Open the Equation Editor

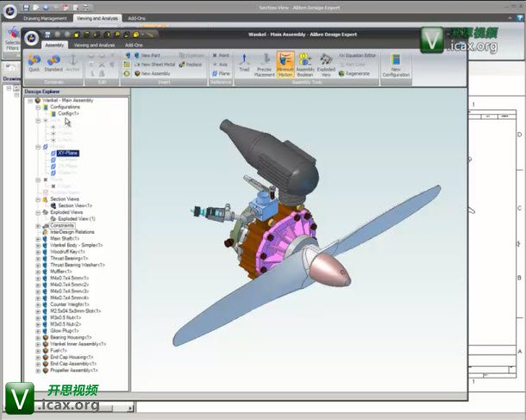pos(357,55)
